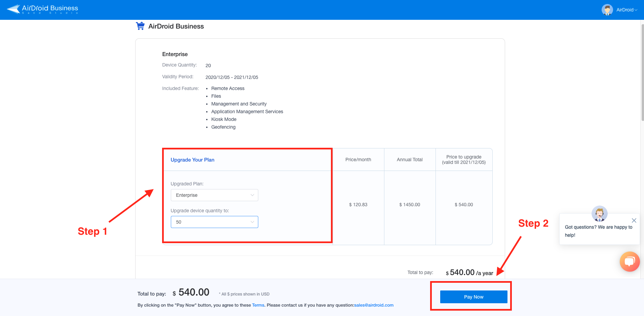Open the Upgraded Plan Enterprise dropdown
This screenshot has height=316, width=644.
pyautogui.click(x=214, y=195)
